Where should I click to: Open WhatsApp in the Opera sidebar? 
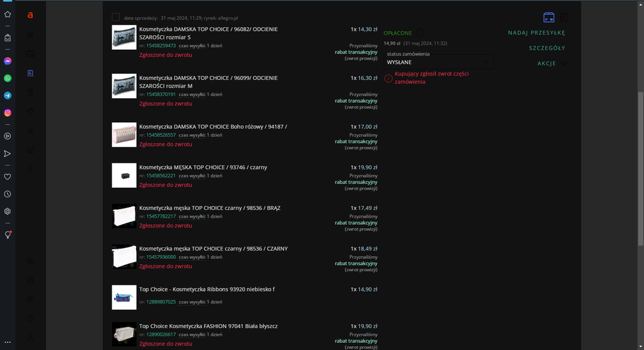7,79
